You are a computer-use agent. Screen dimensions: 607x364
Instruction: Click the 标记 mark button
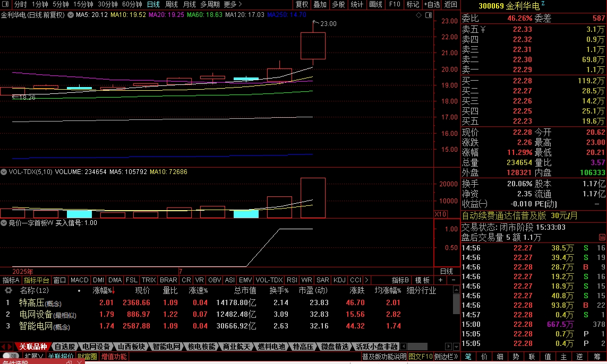click(x=413, y=4)
